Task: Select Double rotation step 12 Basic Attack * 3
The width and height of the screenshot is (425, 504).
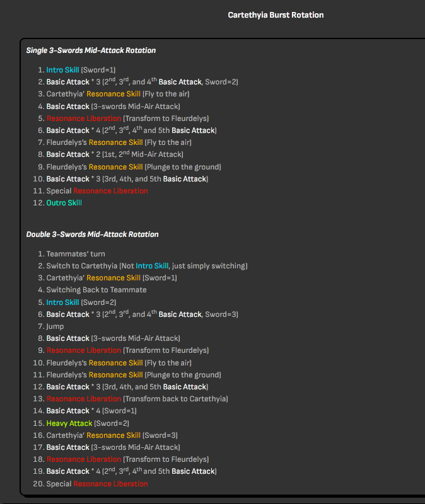Action: (x=127, y=387)
